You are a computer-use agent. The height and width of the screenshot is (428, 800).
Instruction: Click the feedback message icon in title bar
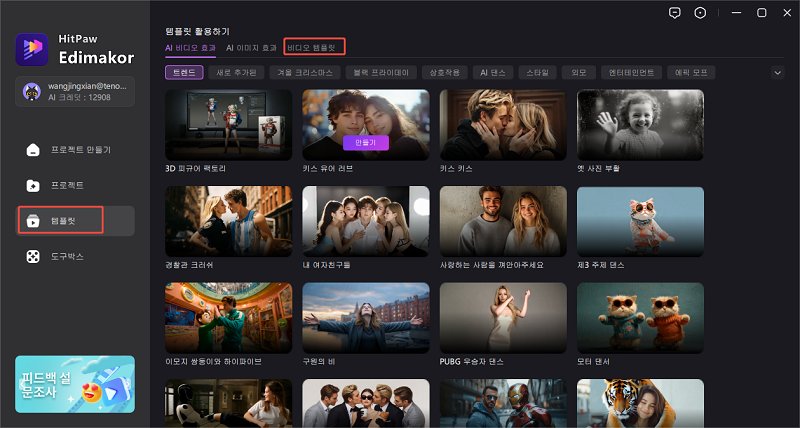675,13
